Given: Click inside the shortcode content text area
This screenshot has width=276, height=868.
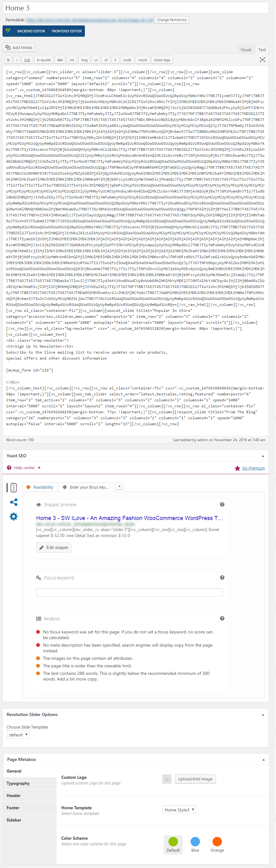Looking at the screenshot, I should point(135,250).
